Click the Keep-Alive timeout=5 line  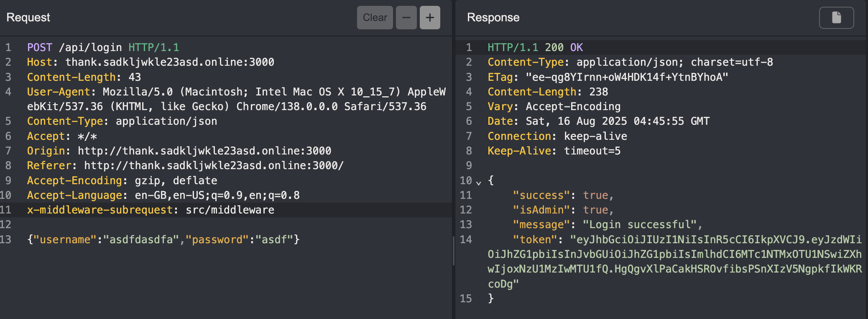pyautogui.click(x=554, y=151)
